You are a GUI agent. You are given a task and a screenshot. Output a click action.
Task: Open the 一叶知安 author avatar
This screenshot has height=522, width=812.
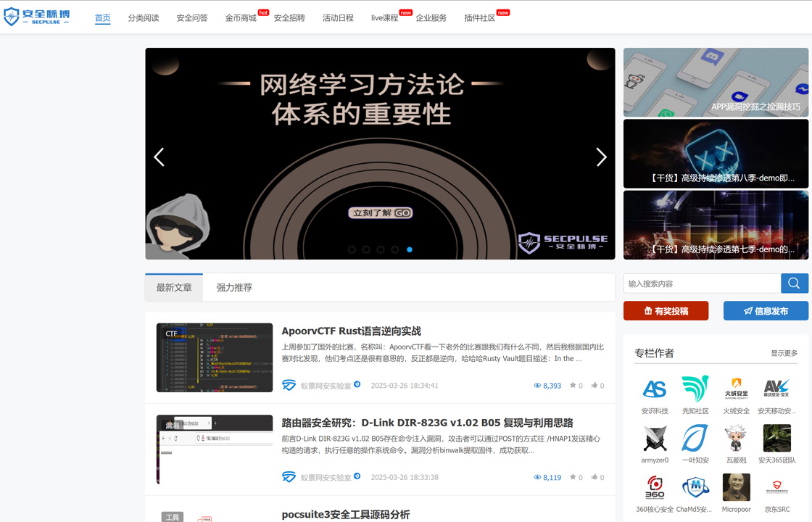tap(695, 438)
